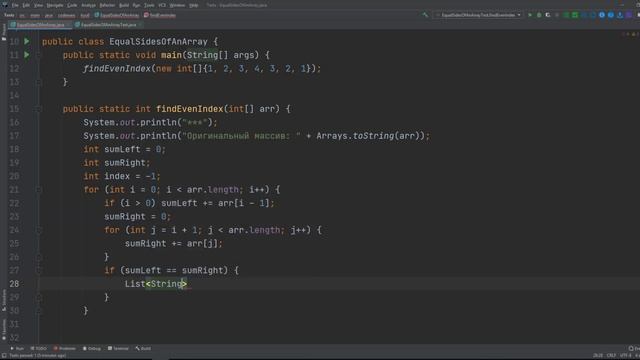Click line number 28 in gutter
The image size is (640, 360).
pyautogui.click(x=14, y=284)
